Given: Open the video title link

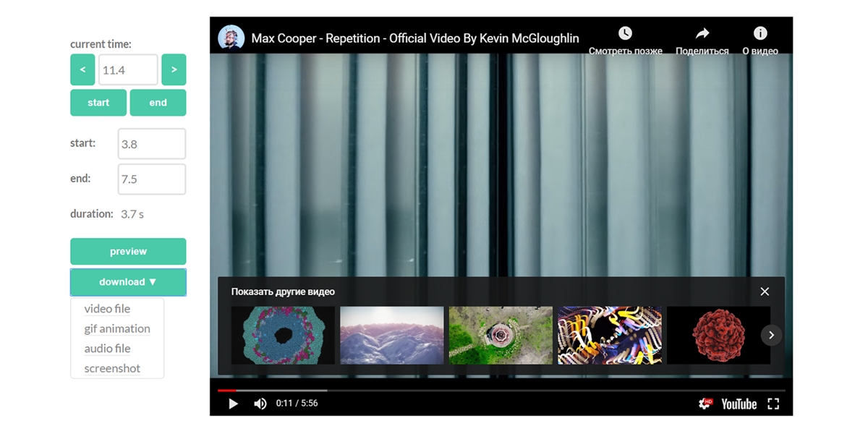Looking at the screenshot, I should click(415, 38).
